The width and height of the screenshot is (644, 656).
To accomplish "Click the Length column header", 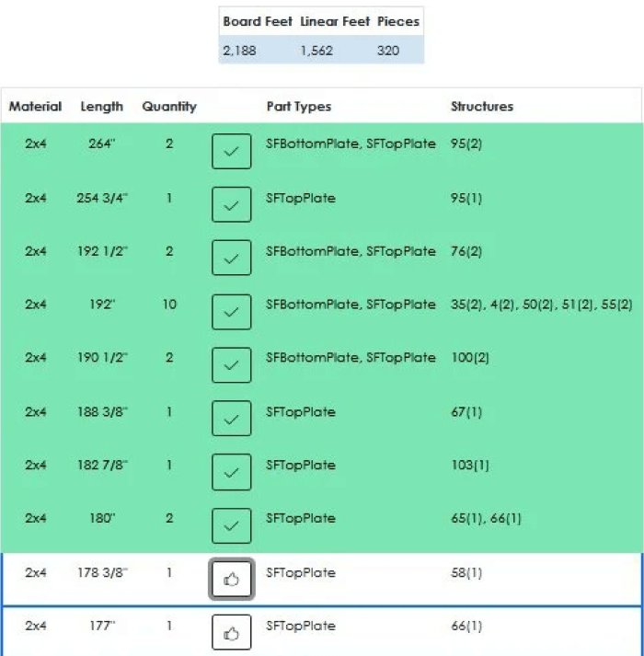I will coord(101,107).
